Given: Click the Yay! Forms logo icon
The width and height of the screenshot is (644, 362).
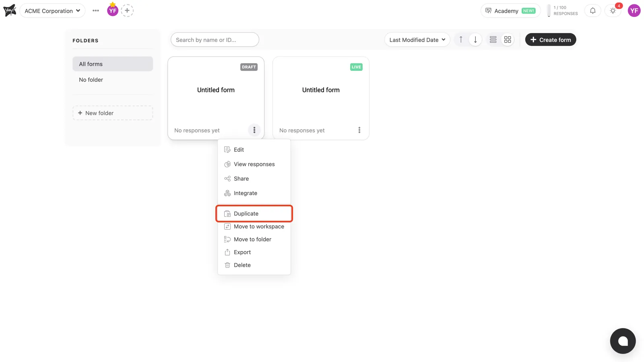Looking at the screenshot, I should 10,10.
